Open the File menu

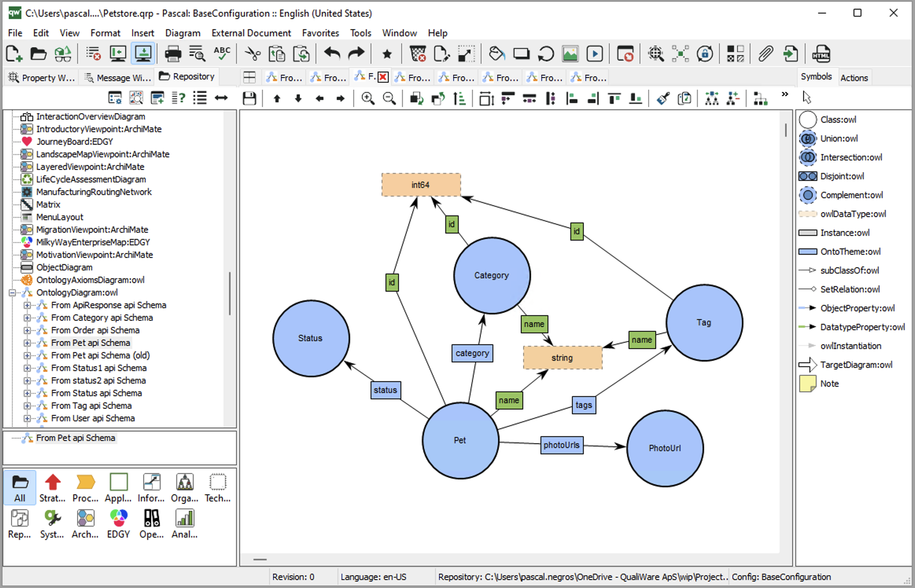point(15,33)
